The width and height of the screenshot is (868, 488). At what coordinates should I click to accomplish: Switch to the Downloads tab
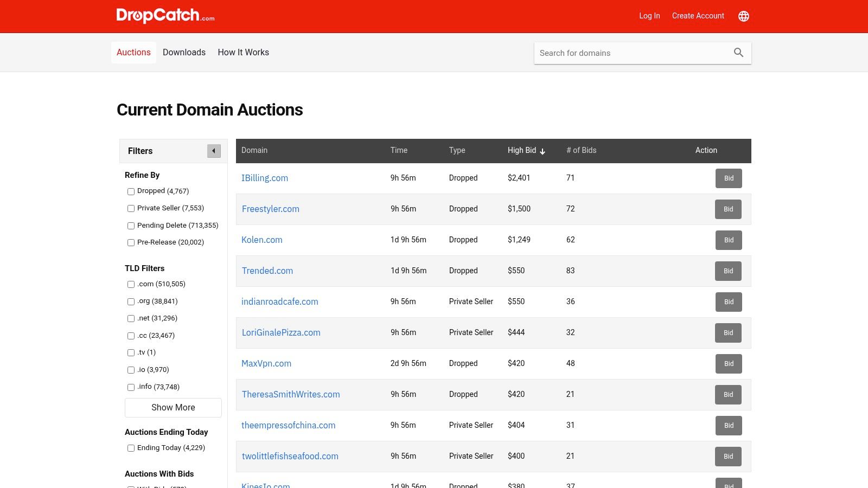click(184, 52)
